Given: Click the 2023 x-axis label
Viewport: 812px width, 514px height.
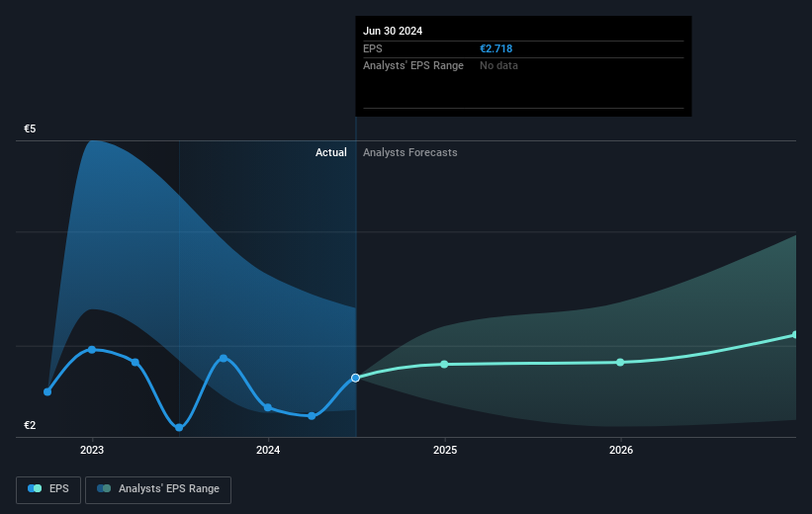Looking at the screenshot, I should point(92,450).
